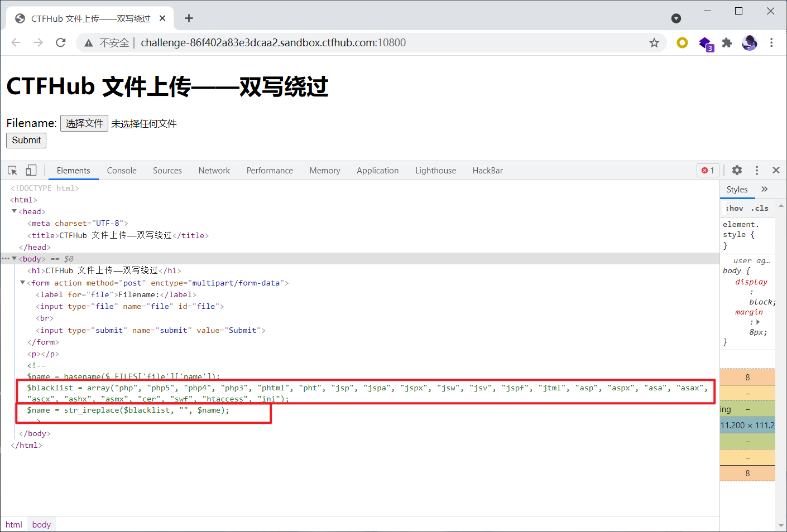Select the body breadcrumb
Image resolution: width=787 pixels, height=532 pixels.
click(x=41, y=525)
